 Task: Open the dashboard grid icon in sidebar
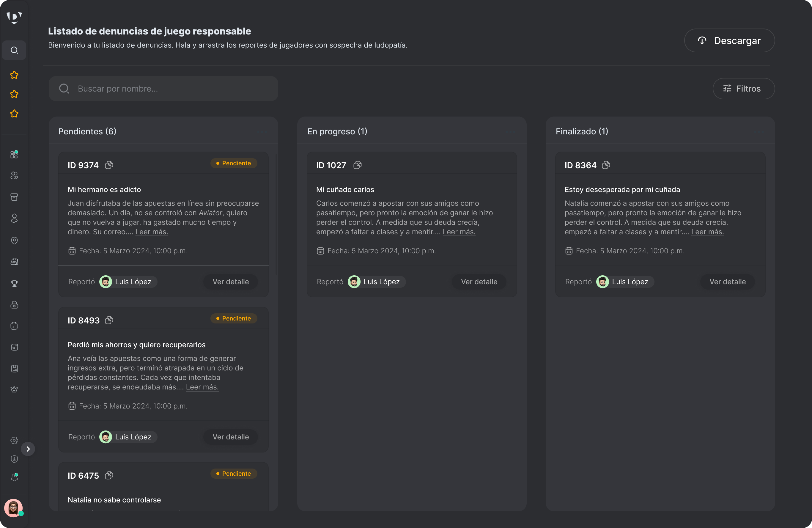point(14,155)
